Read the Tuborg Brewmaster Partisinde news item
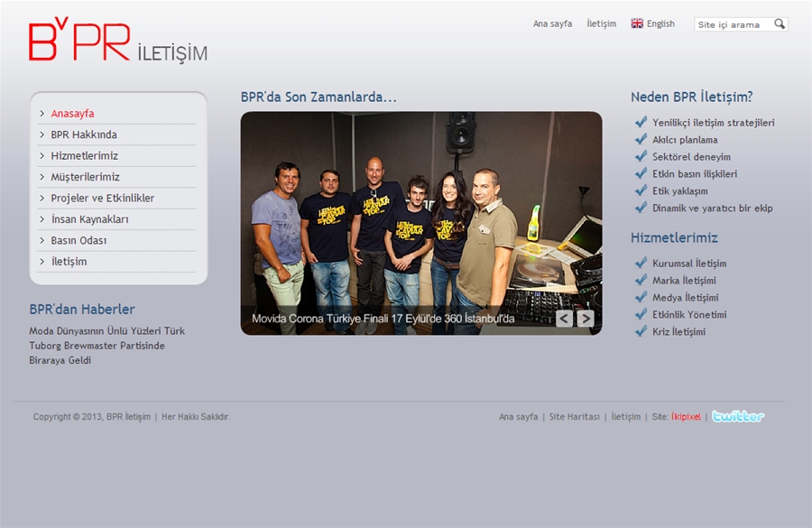Viewport: 812px width, 528px height. [106, 346]
